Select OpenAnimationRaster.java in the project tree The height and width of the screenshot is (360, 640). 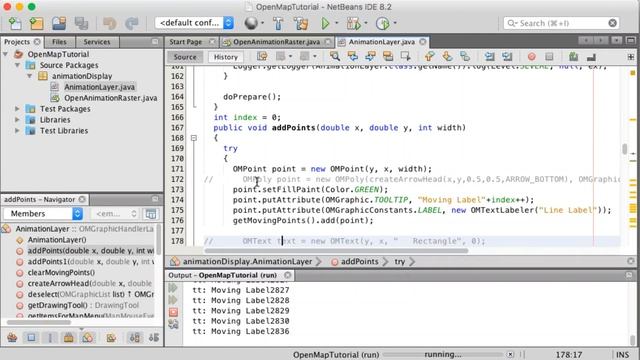tap(111, 98)
